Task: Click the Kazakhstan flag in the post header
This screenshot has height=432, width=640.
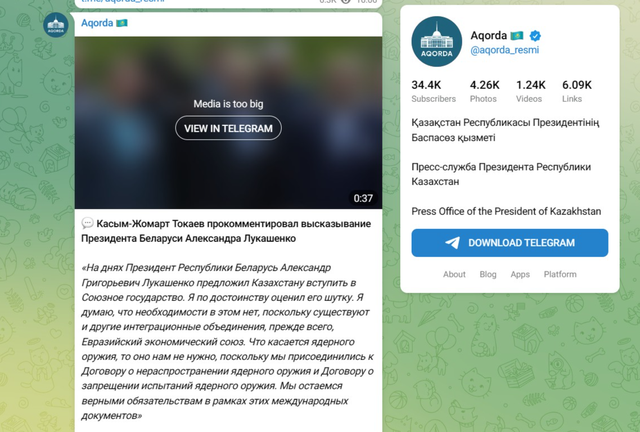Action: [122, 23]
